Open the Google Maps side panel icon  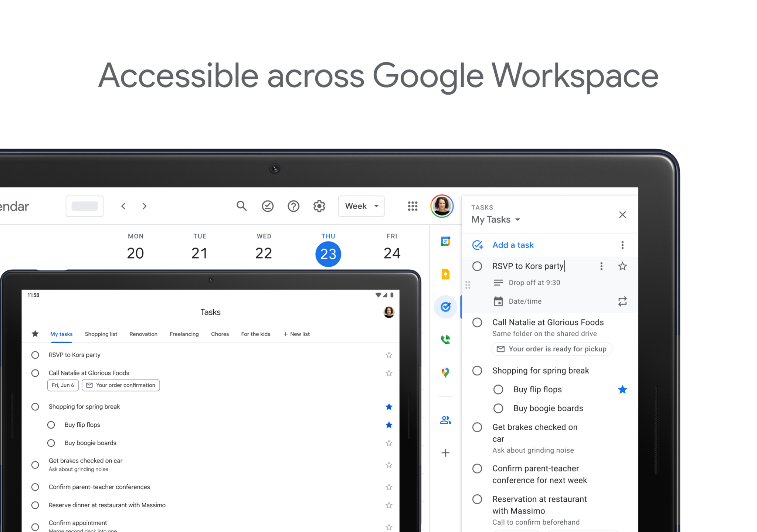pos(445,372)
